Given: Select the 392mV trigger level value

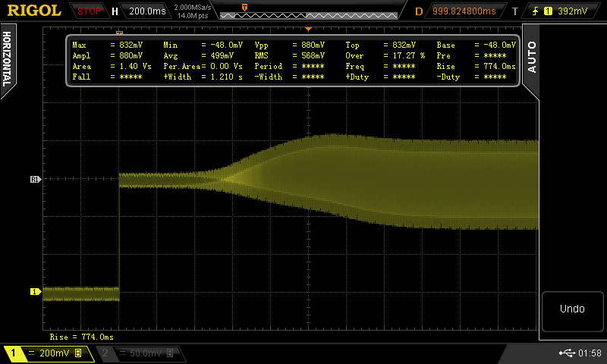Looking at the screenshot, I should tap(571, 11).
